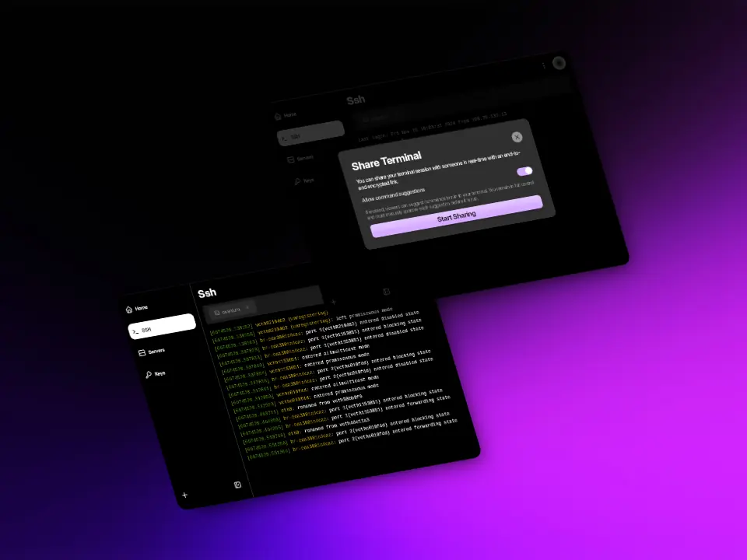The height and width of the screenshot is (560, 747).
Task: Add a new terminal tab with plus icon
Action: [x=334, y=301]
